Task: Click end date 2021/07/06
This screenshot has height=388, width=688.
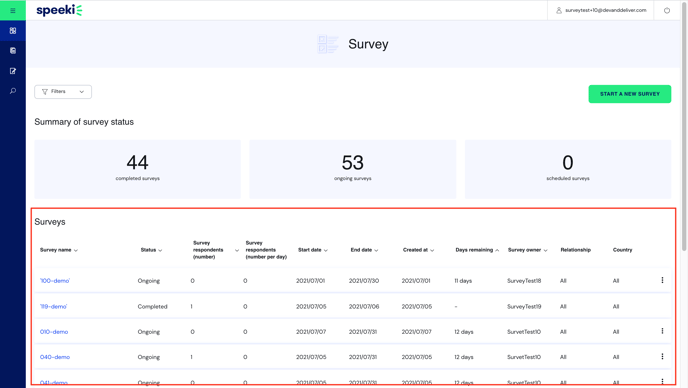Action: pyautogui.click(x=364, y=306)
